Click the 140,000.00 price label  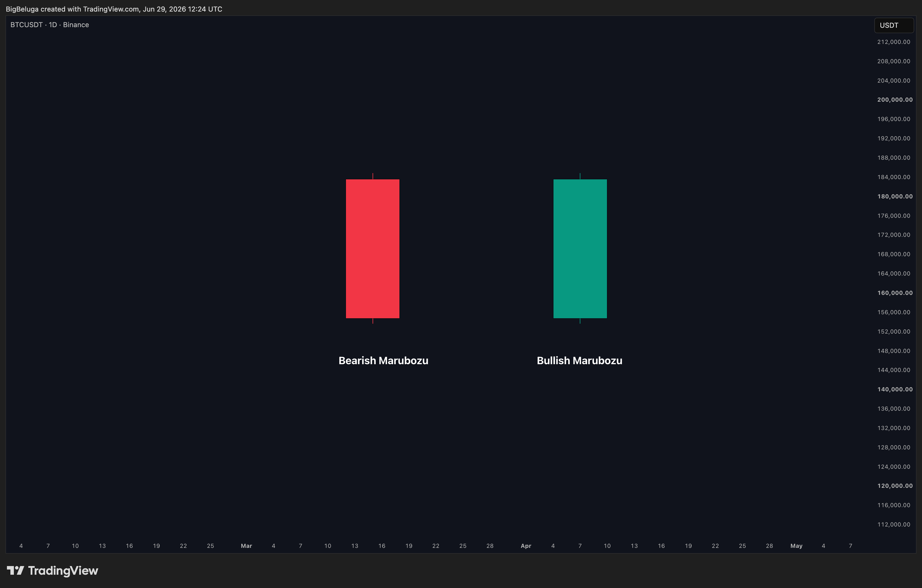895,389
